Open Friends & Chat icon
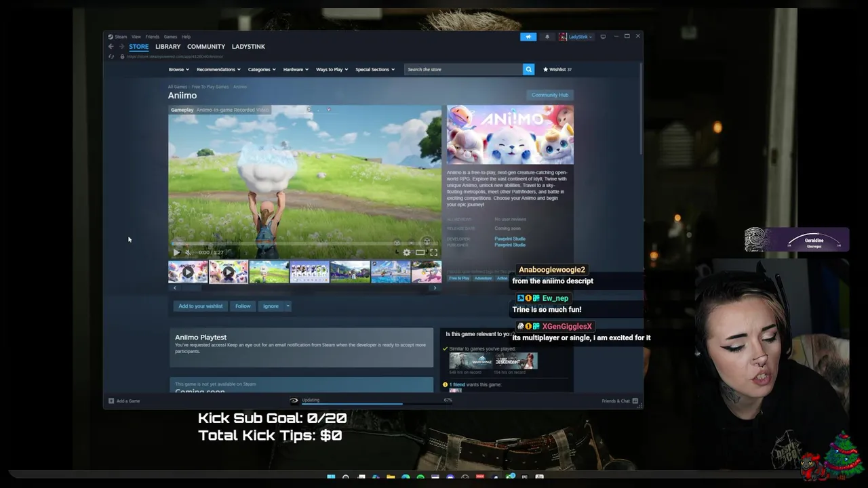Image resolution: width=868 pixels, height=488 pixels. click(635, 401)
